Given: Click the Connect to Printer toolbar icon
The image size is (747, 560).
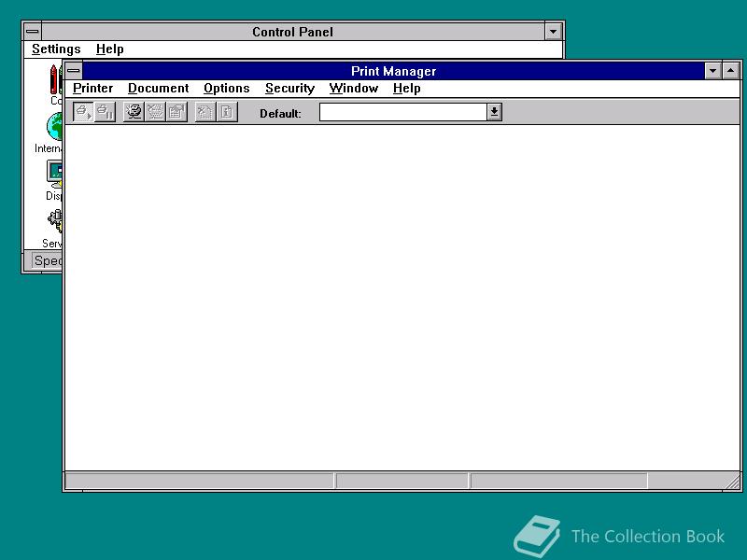Looking at the screenshot, I should tap(134, 112).
